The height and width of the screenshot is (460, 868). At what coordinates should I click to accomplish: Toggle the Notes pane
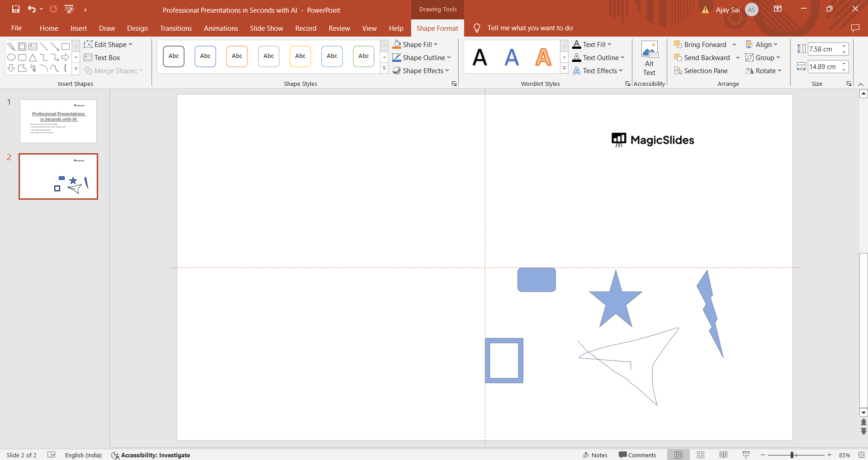point(595,455)
